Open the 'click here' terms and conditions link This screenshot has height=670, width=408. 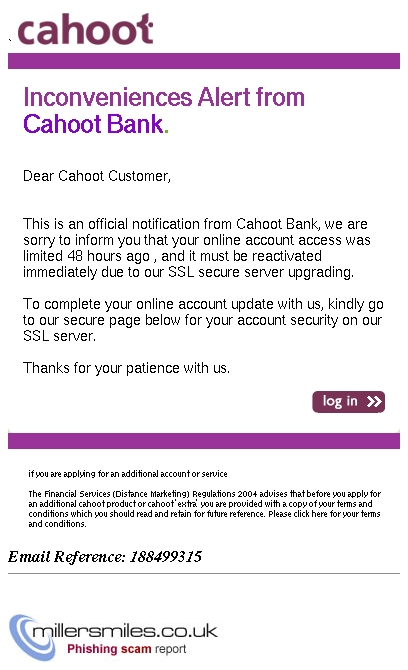click(x=311, y=514)
